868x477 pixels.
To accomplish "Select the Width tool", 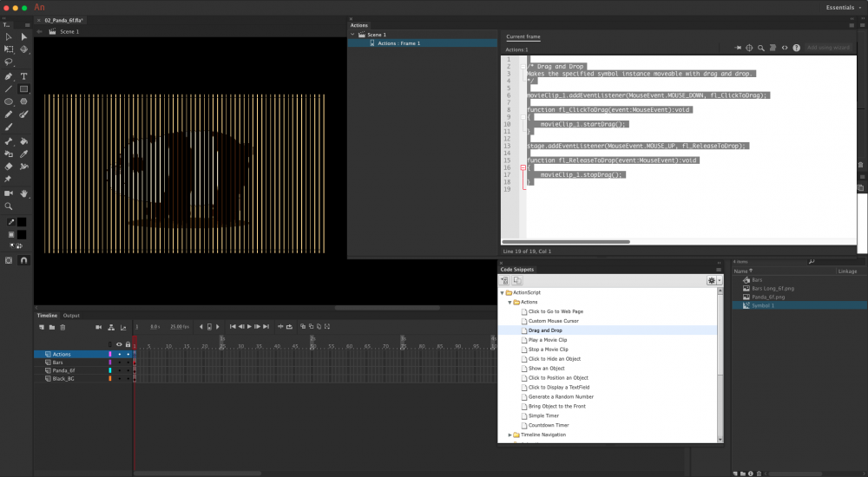I will (23, 167).
